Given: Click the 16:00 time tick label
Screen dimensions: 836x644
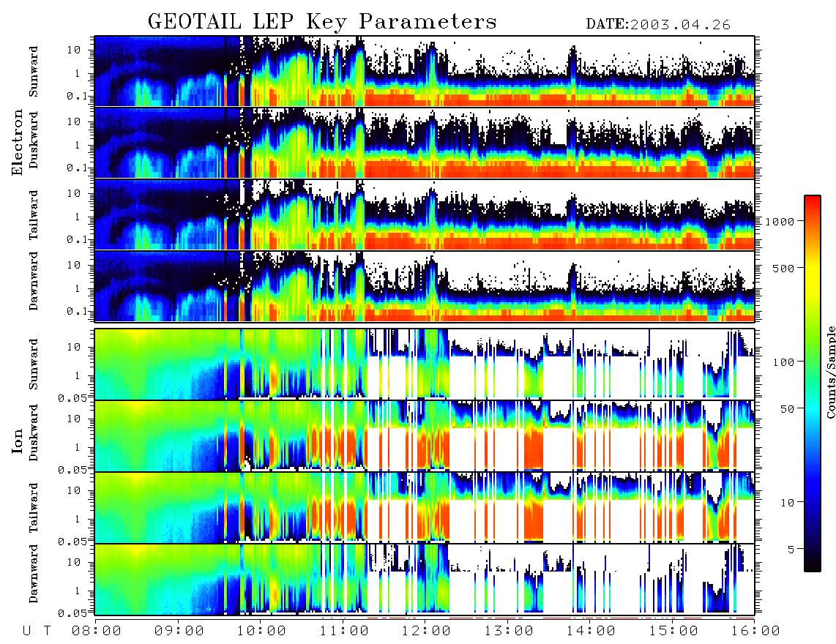Looking at the screenshot, I should pyautogui.click(x=755, y=632).
